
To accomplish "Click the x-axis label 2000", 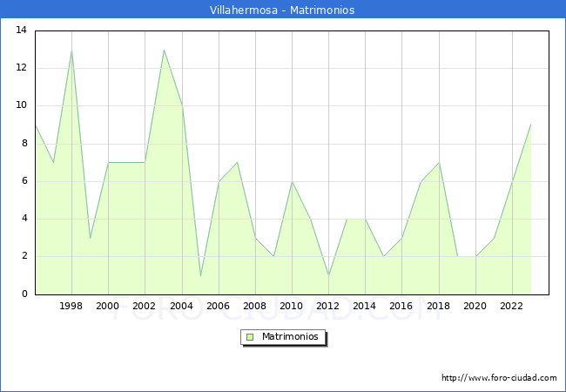I will click(108, 306).
